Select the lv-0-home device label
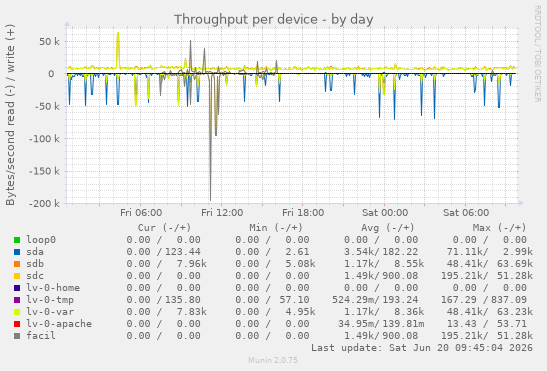This screenshot has height=371, width=547. coord(53,288)
